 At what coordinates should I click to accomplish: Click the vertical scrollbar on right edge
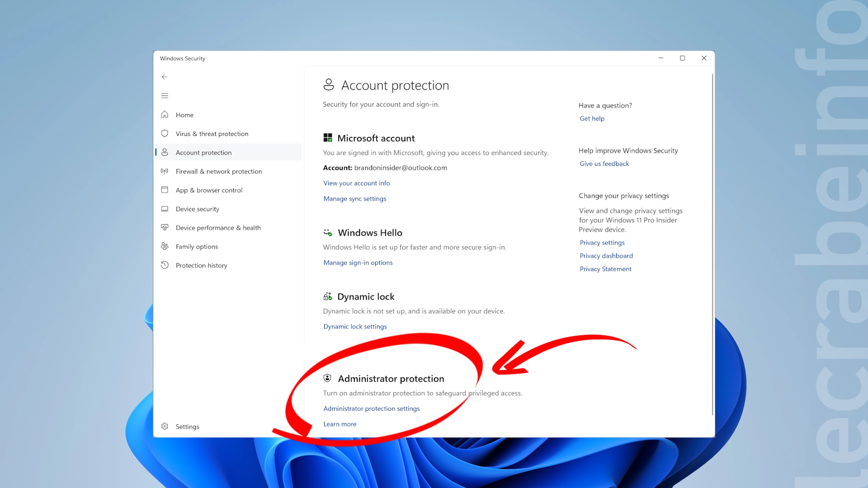(x=712, y=244)
